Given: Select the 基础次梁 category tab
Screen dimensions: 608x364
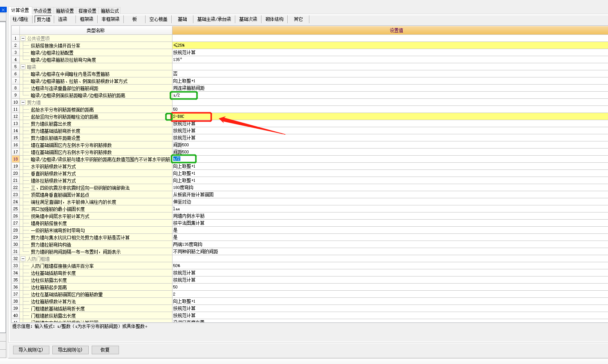Looking at the screenshot, I should point(248,19).
